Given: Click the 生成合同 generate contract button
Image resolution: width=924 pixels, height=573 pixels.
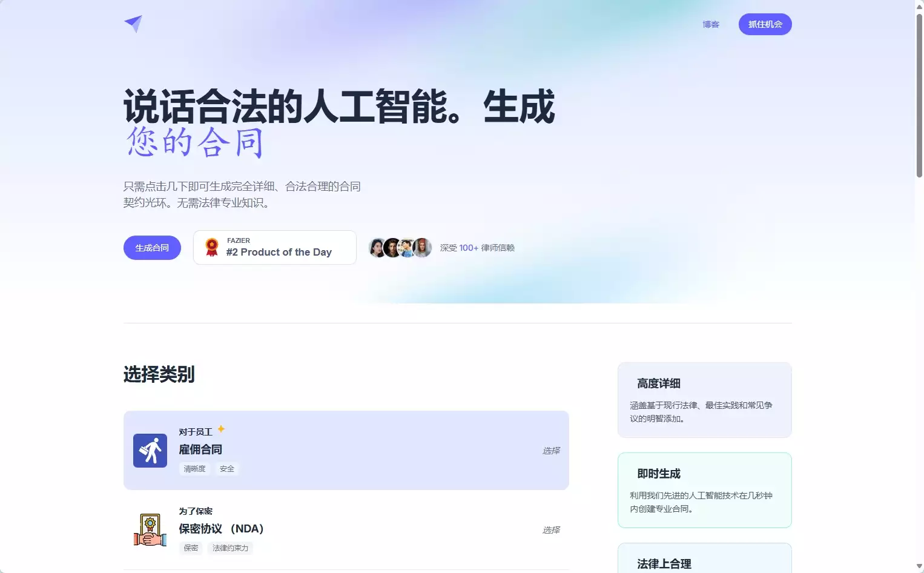Looking at the screenshot, I should (x=152, y=248).
